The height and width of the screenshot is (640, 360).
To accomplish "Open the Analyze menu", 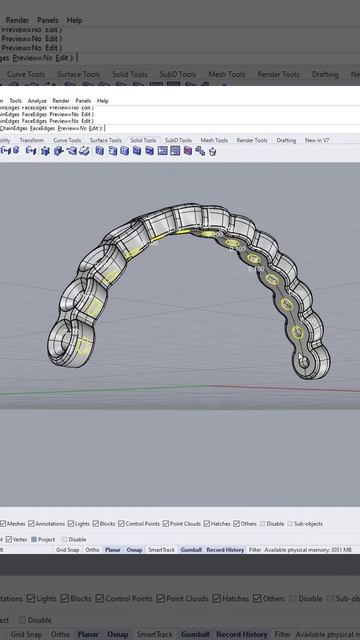I will coord(37,100).
